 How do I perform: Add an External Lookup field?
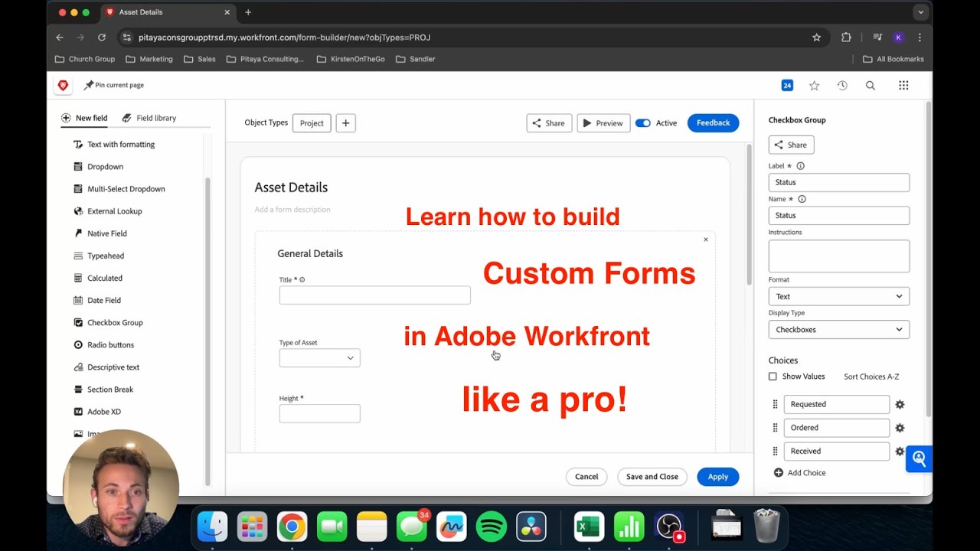click(x=107, y=210)
